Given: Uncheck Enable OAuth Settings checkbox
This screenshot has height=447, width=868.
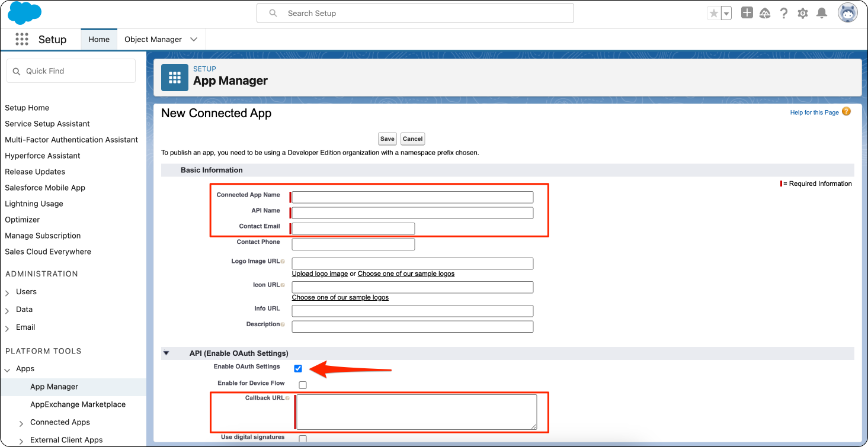Looking at the screenshot, I should pos(298,368).
